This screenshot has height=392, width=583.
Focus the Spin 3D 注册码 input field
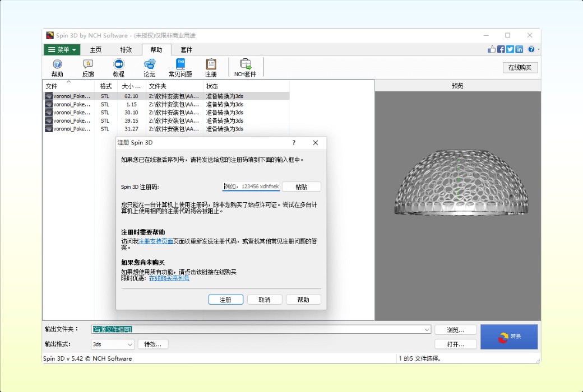(x=251, y=186)
